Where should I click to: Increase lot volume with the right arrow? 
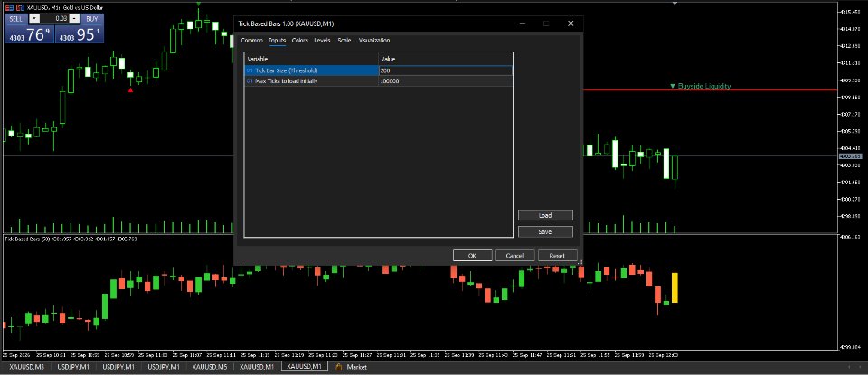(75, 19)
